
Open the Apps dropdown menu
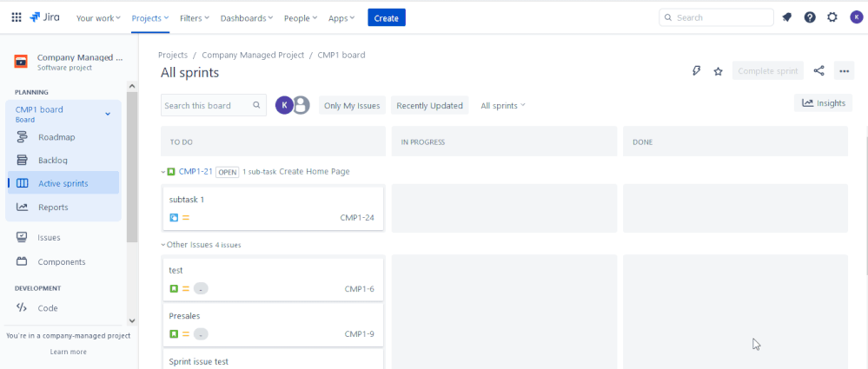pos(341,18)
